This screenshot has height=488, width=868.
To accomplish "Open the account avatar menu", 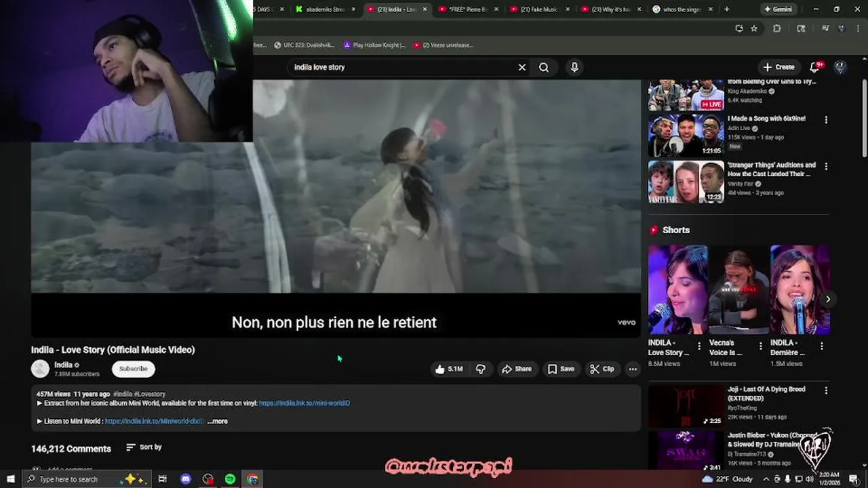I will [x=840, y=67].
